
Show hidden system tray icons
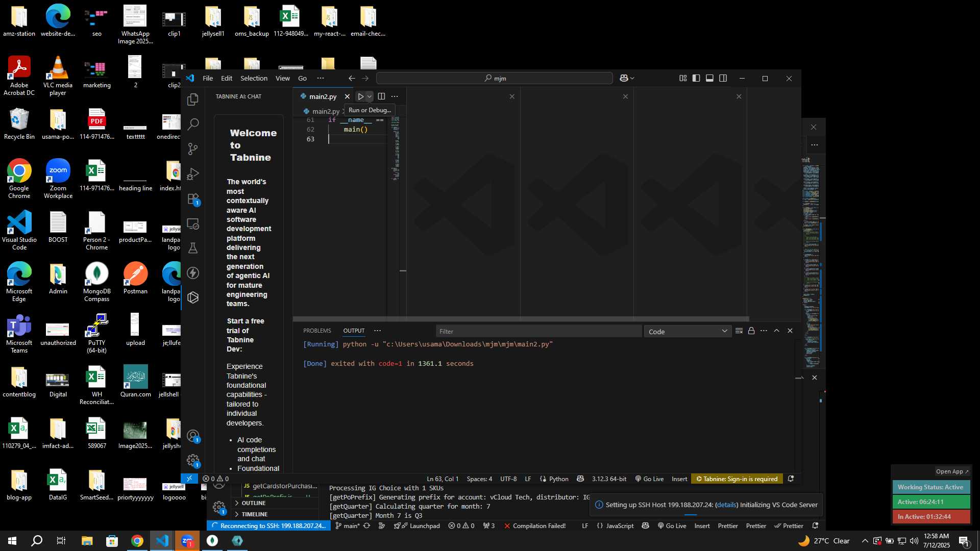pyautogui.click(x=865, y=541)
